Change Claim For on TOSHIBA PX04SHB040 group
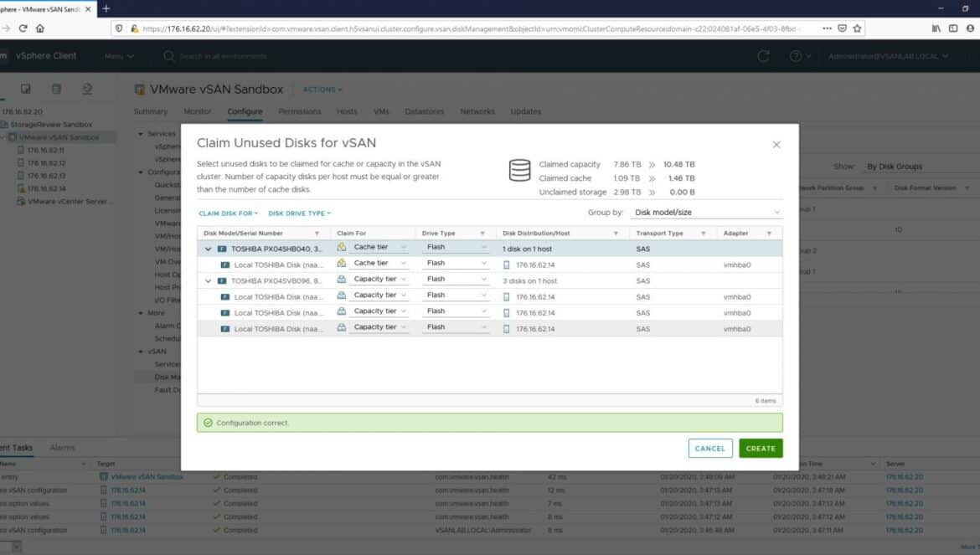Screen dimensions: 980x555 pos(379,247)
